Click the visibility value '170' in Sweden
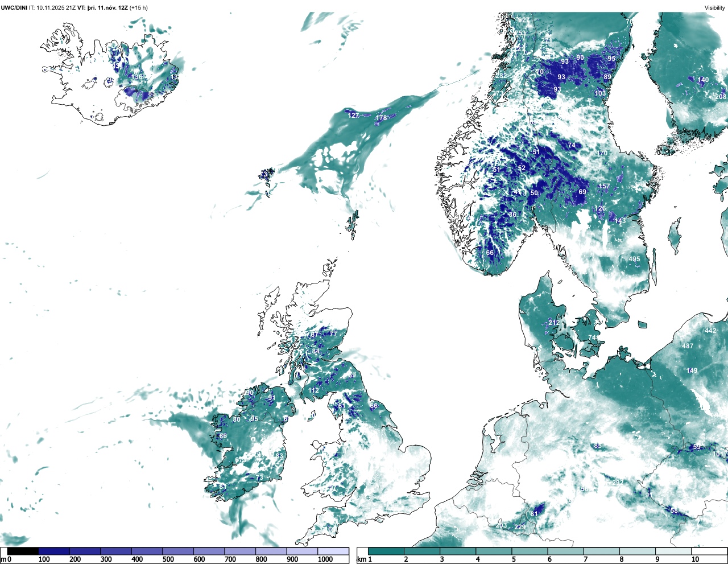The width and height of the screenshot is (728, 564). [602, 153]
